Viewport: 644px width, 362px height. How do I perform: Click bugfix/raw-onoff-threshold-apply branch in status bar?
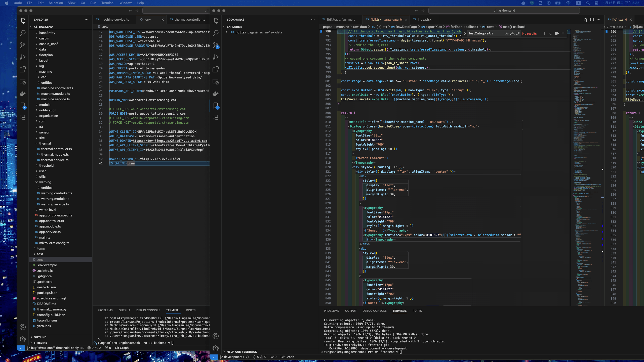click(55, 348)
